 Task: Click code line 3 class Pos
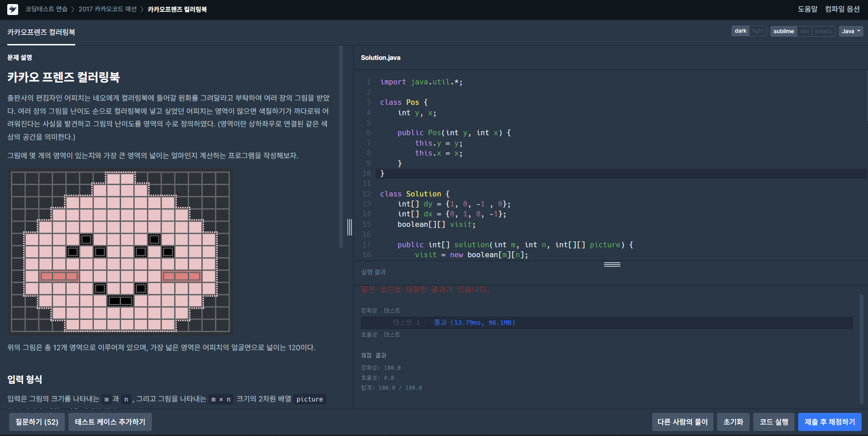pyautogui.click(x=404, y=103)
